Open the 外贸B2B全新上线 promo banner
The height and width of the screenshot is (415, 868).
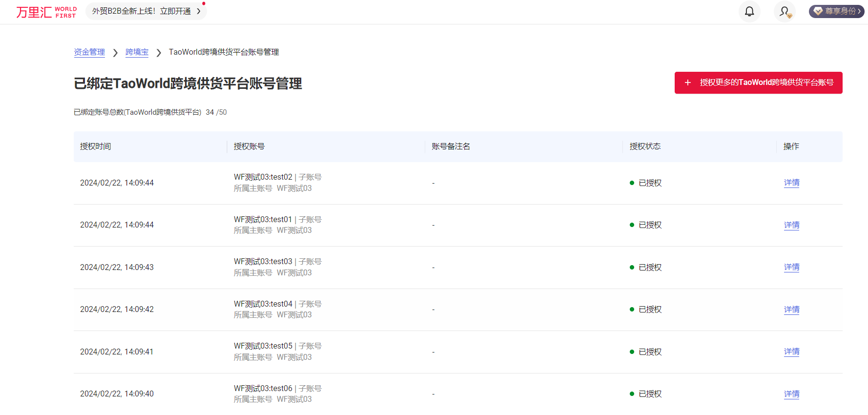pyautogui.click(x=141, y=11)
